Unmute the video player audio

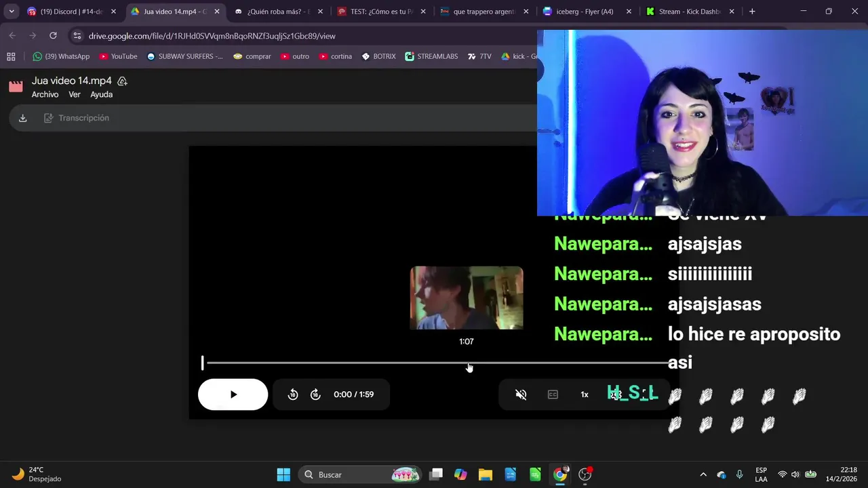[521, 394]
